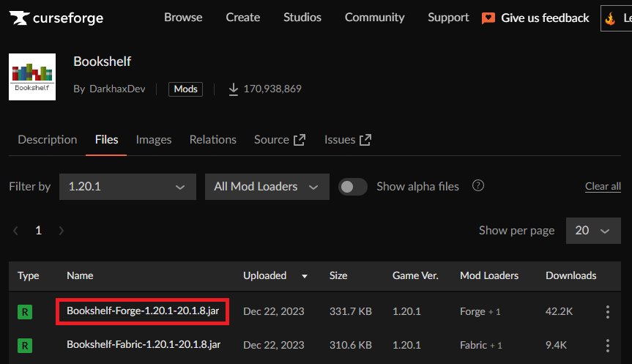Click the previous page arrow

pos(16,231)
